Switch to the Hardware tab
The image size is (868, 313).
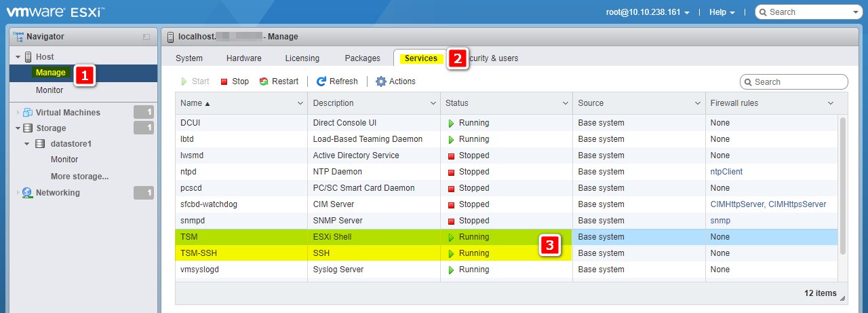tap(243, 58)
